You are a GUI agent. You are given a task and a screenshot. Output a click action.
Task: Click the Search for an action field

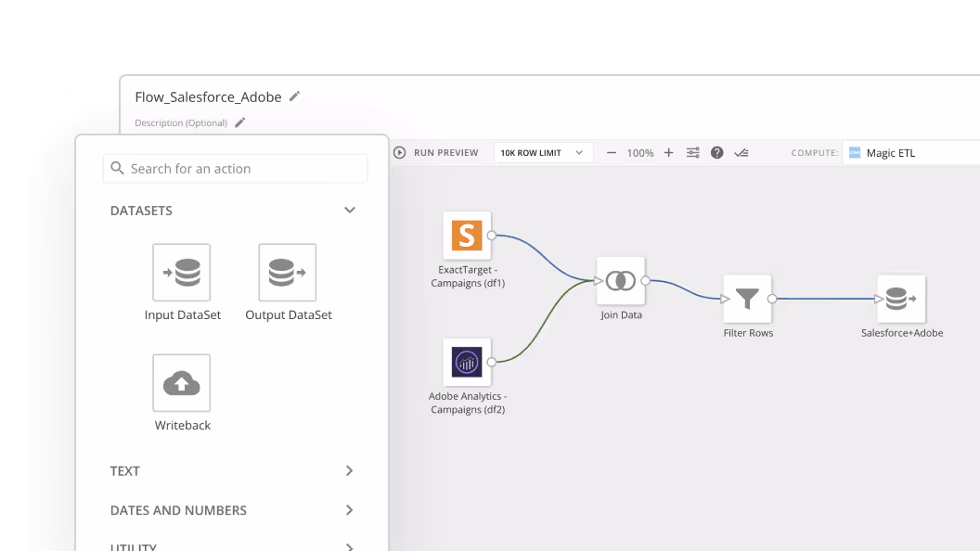(x=235, y=168)
